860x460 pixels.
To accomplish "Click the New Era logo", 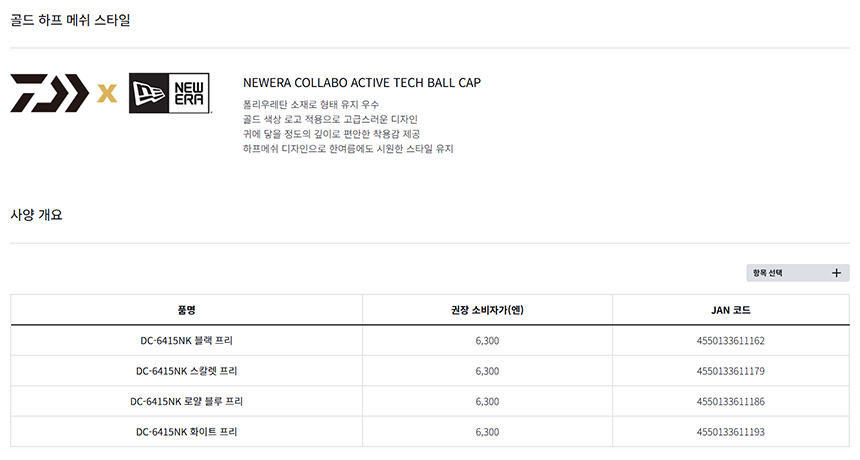I will [x=169, y=93].
